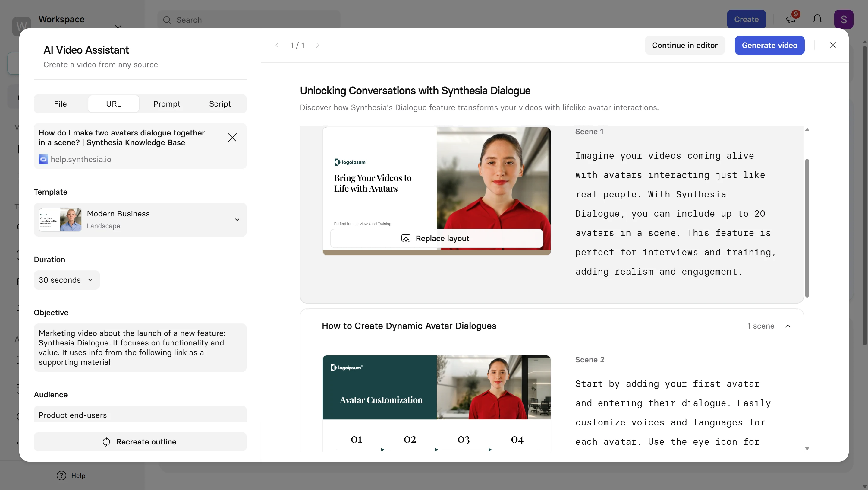Open the user avatar S profile
Viewport: 868px width, 490px height.
[843, 20]
